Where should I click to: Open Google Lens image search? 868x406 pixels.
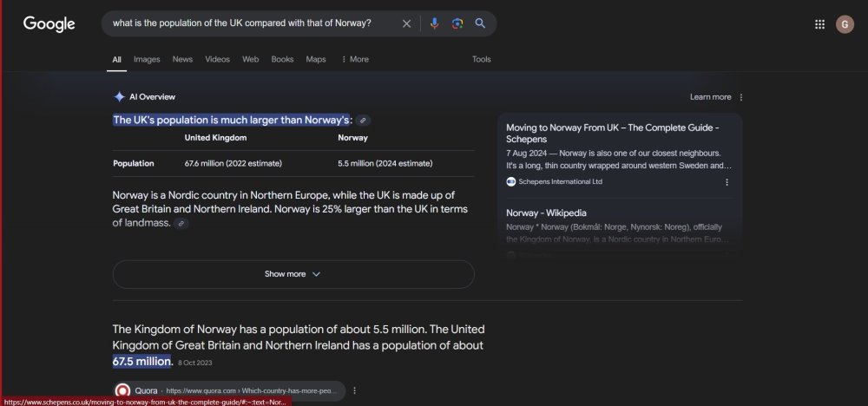(x=457, y=23)
